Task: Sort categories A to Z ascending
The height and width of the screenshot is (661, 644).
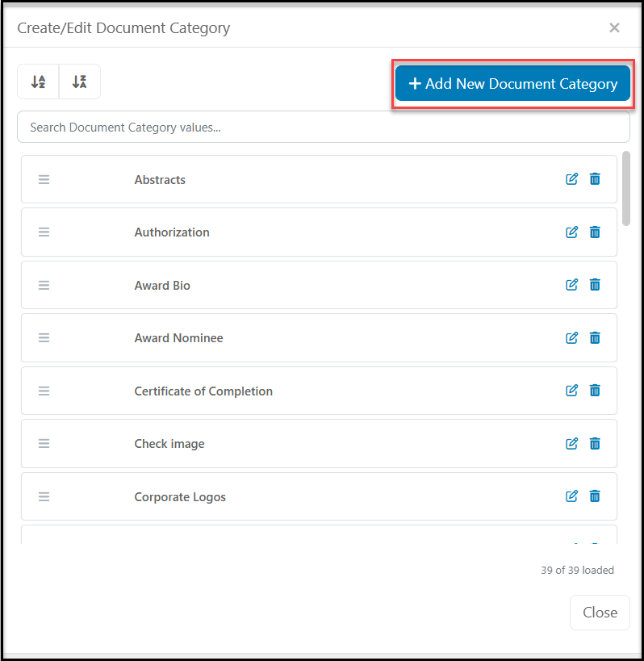Action: pos(39,82)
